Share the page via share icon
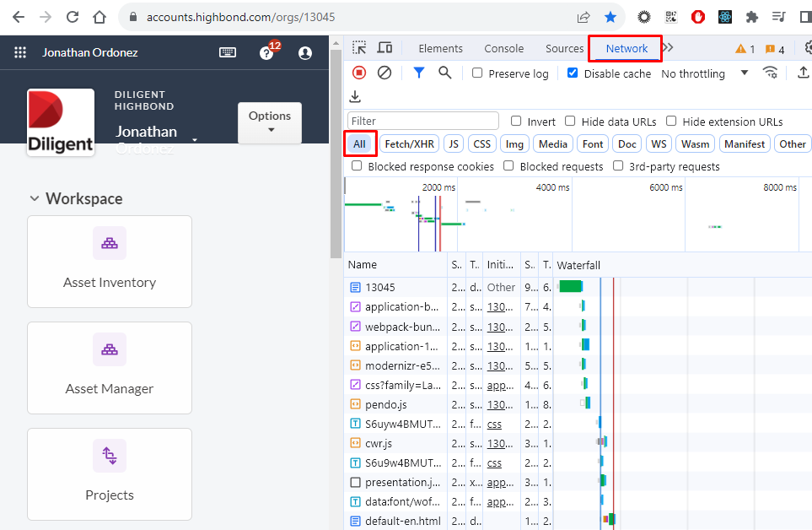Image resolution: width=812 pixels, height=530 pixels. pyautogui.click(x=583, y=17)
